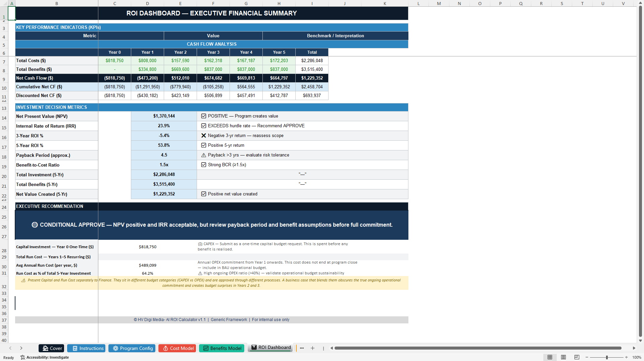Select total costs $2,286,048 in Total column
644x361 pixels.
click(x=312, y=61)
